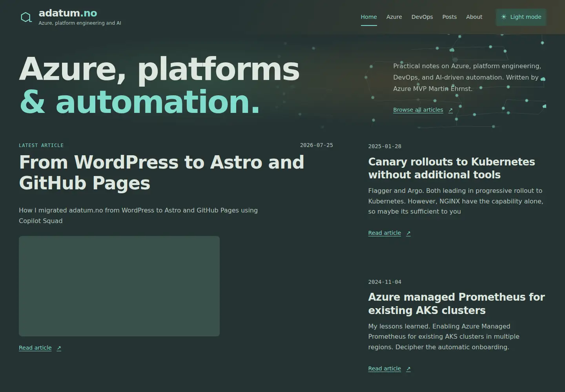Open the From WordPress to Astro article title
This screenshot has width=565, height=392.
click(162, 172)
